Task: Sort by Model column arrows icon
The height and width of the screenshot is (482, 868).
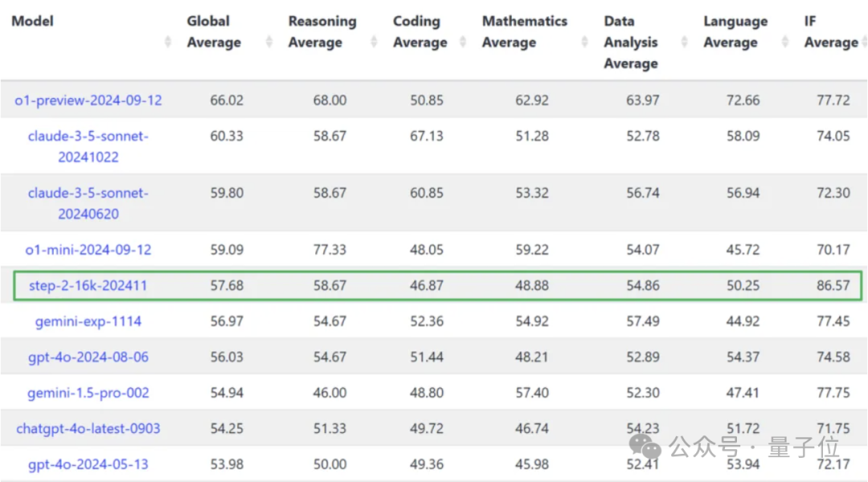Action: coord(168,42)
